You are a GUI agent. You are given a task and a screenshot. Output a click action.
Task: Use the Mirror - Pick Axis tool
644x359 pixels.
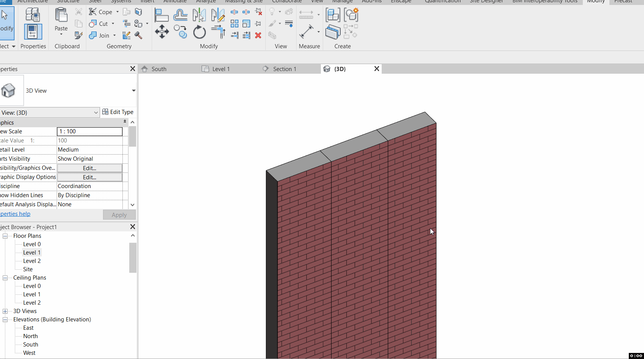[199, 16]
